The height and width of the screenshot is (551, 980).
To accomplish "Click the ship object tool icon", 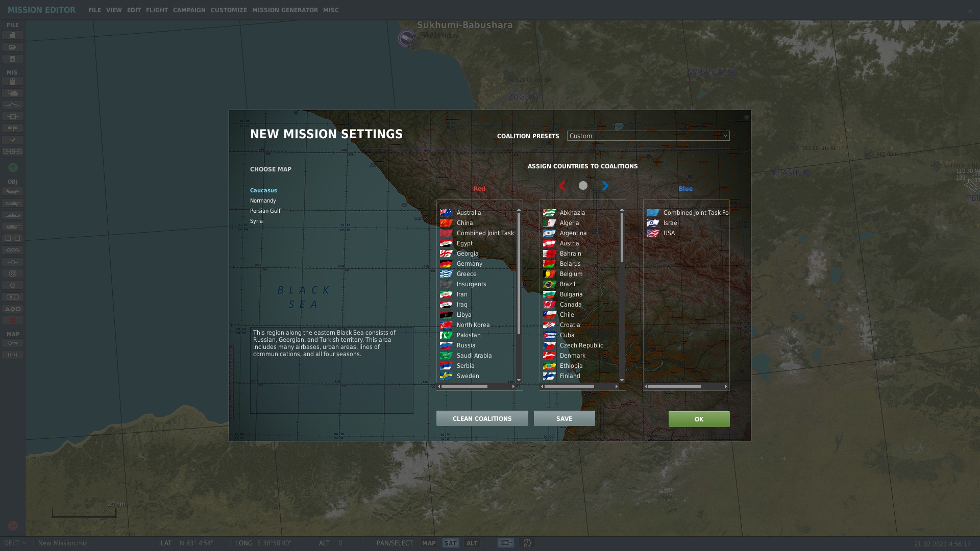I will pyautogui.click(x=13, y=215).
